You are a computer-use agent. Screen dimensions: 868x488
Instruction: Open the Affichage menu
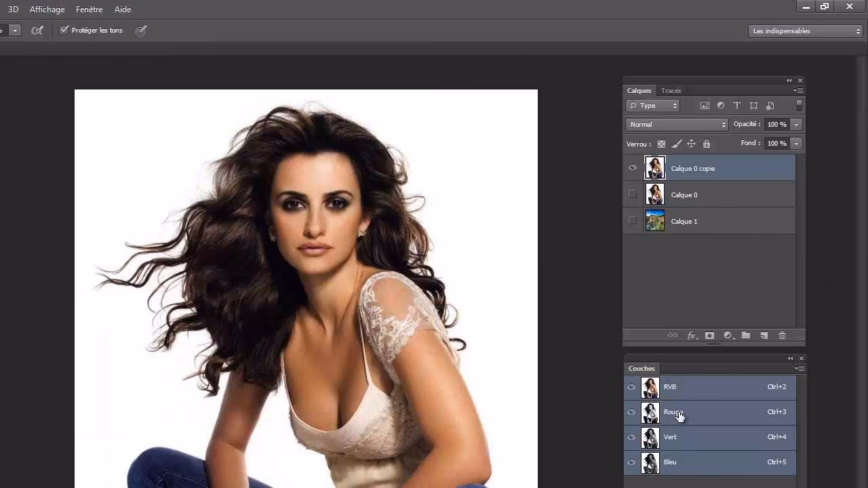click(47, 9)
